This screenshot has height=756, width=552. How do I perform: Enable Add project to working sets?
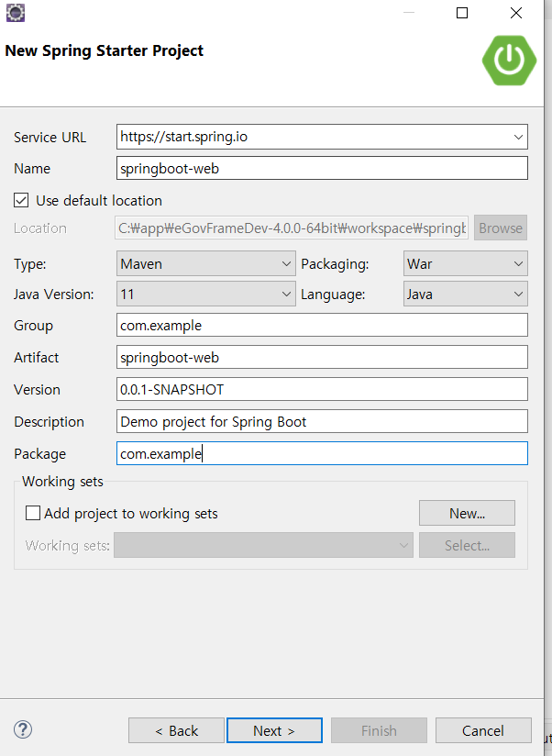pos(33,513)
